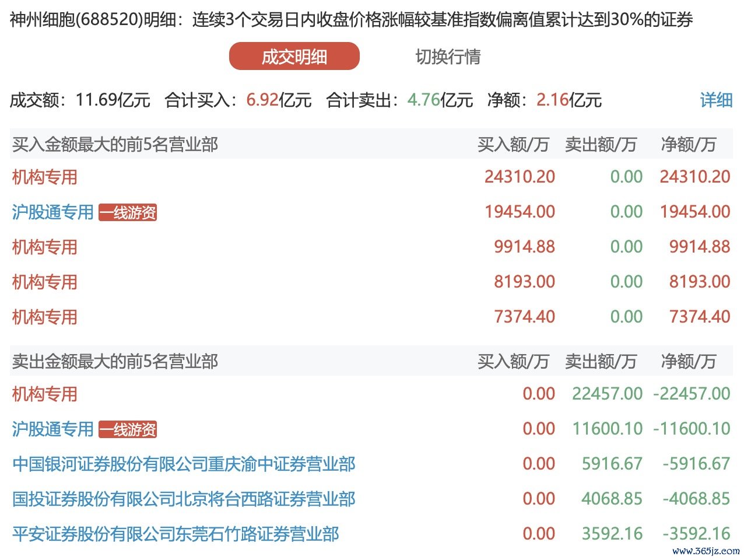Click 净额/万 header in the buyers table

[x=688, y=144]
